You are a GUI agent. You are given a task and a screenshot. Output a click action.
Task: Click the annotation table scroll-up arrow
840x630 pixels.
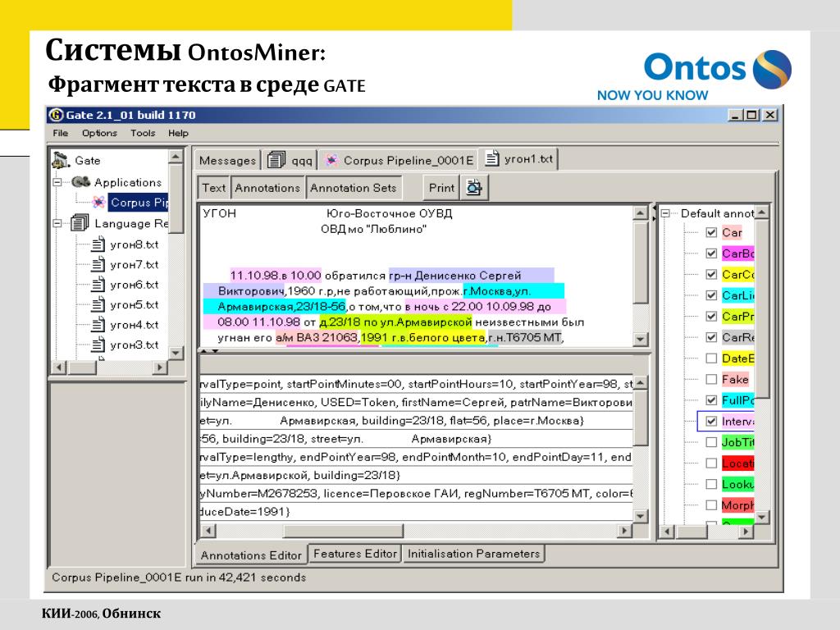640,382
